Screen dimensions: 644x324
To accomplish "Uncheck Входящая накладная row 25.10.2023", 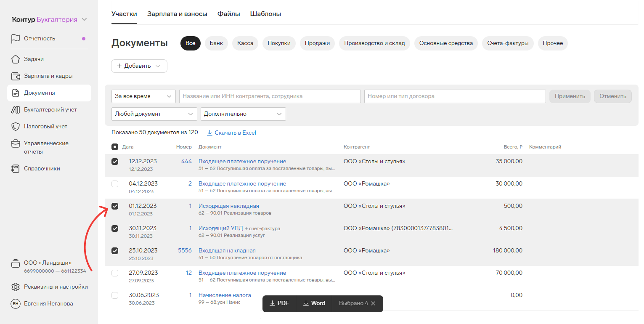I will [115, 251].
